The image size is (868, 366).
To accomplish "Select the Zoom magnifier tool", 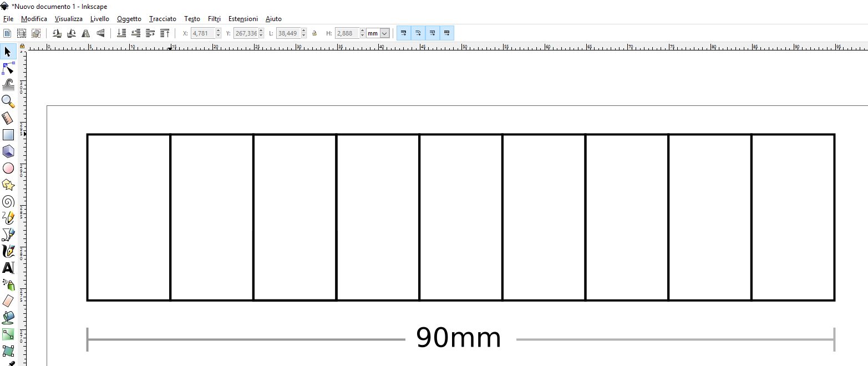I will (x=8, y=101).
